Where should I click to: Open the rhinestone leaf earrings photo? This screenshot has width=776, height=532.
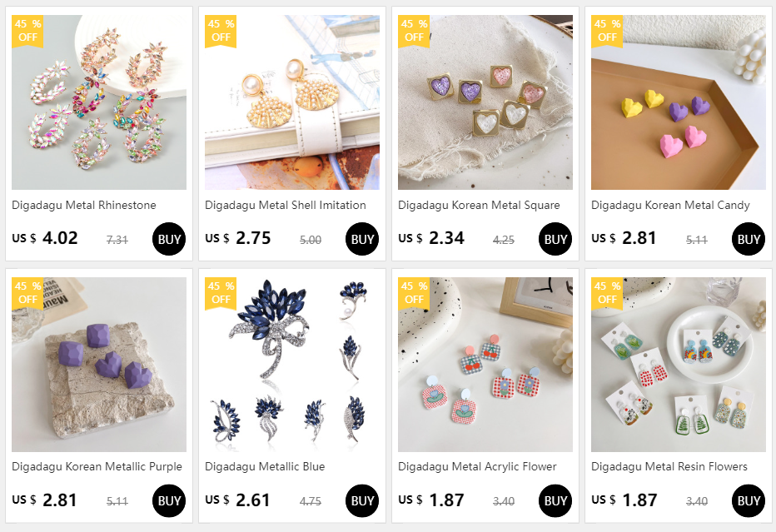tap(99, 102)
